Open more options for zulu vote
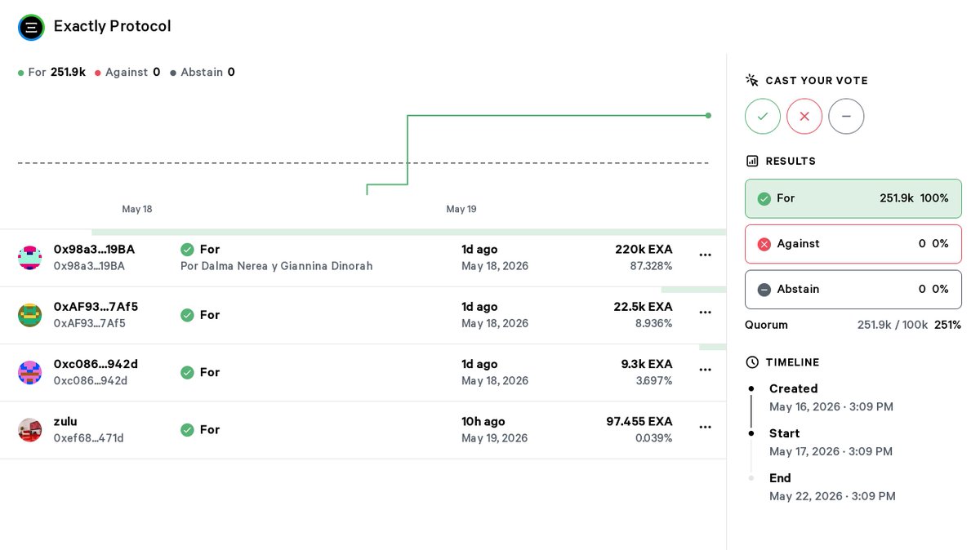 [706, 427]
